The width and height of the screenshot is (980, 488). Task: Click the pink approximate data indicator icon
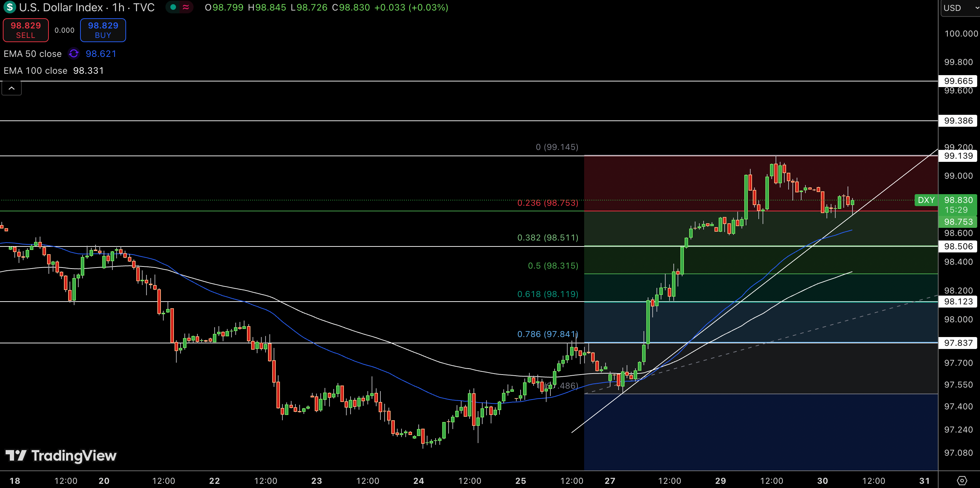(186, 7)
